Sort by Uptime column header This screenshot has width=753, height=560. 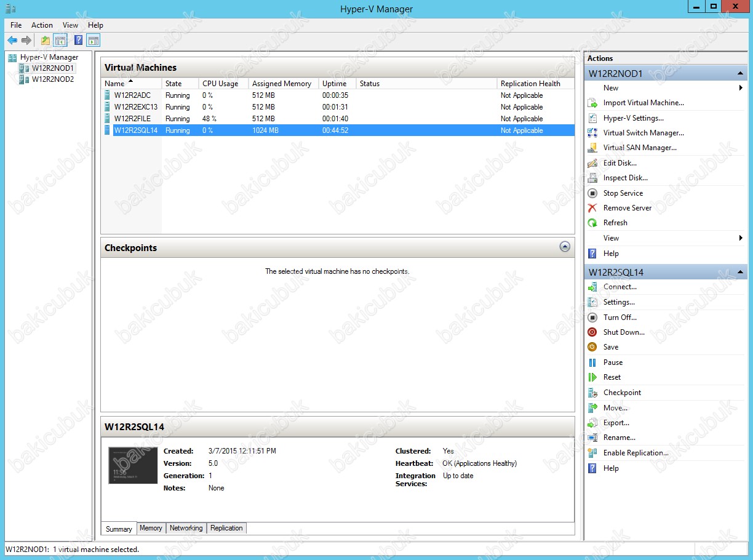click(x=338, y=84)
